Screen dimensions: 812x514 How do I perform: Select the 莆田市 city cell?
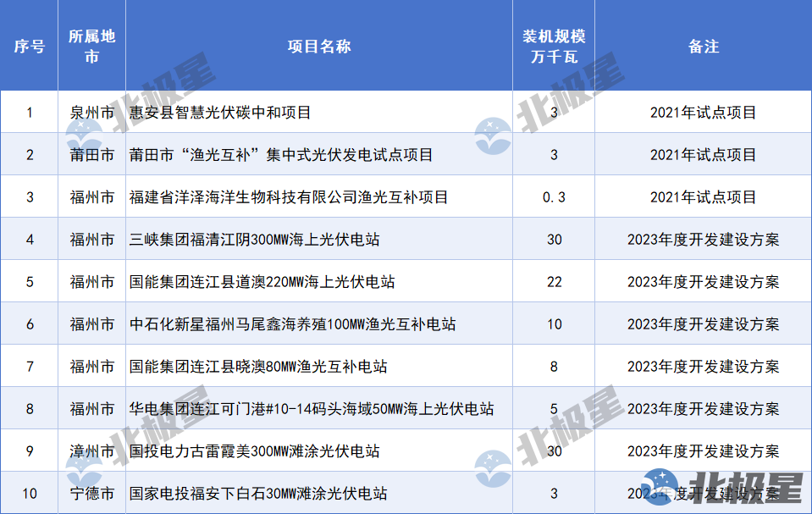coord(91,154)
